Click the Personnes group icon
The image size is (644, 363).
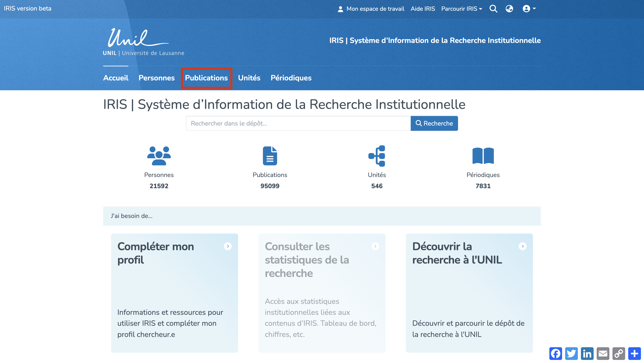[159, 156]
